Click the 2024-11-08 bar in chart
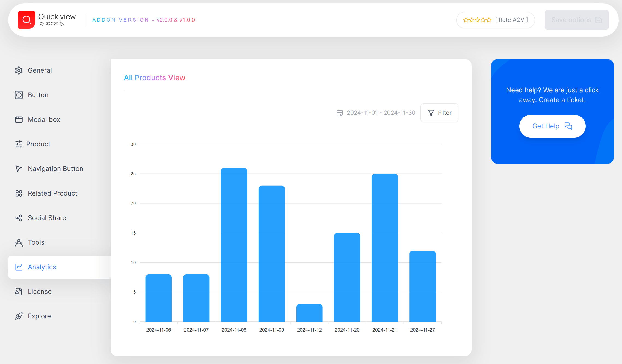Viewport: 622px width, 364px height. (234, 245)
